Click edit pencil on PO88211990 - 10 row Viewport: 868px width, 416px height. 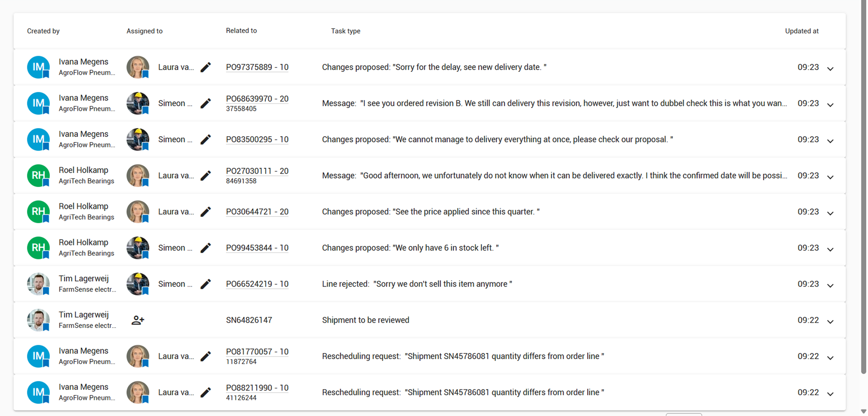click(205, 392)
